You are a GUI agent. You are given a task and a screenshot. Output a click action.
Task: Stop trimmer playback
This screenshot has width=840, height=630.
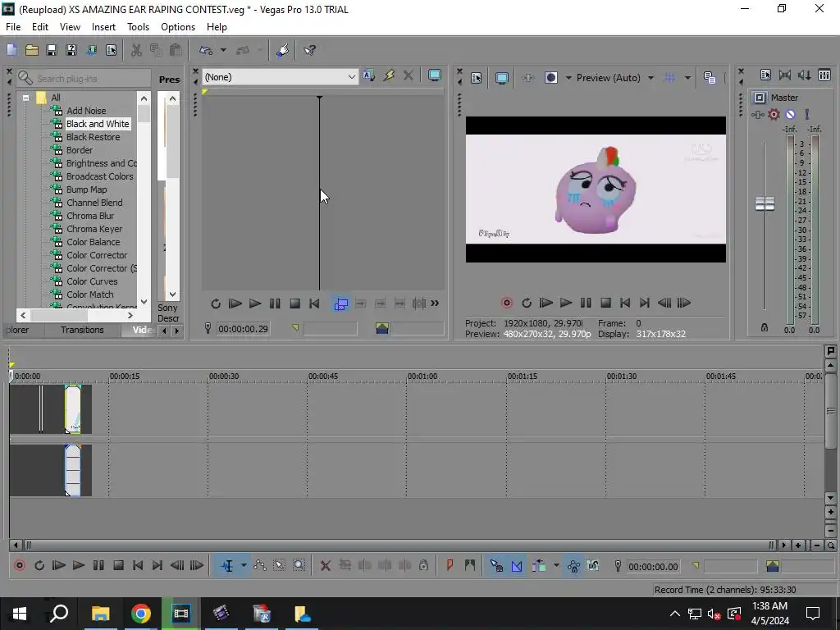coord(294,304)
